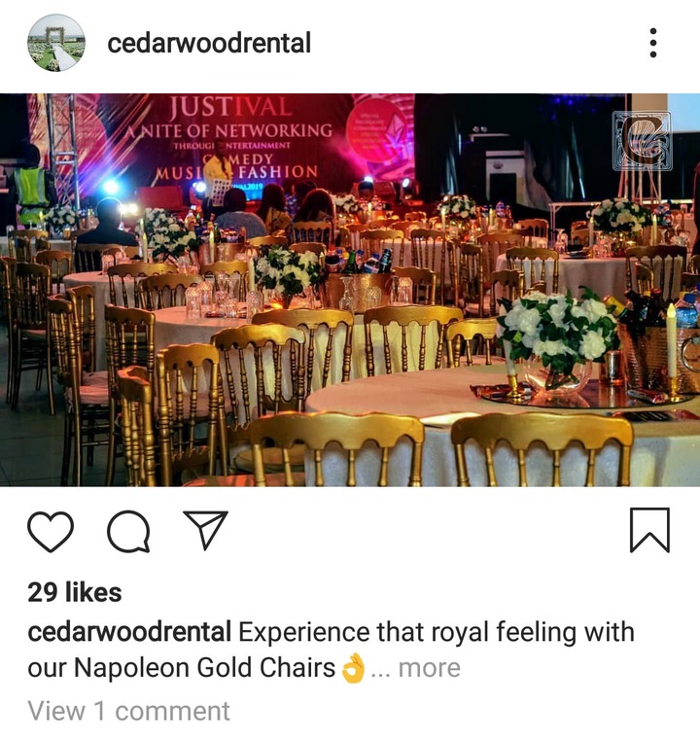700x739 pixels.
Task: Click the caption text about Napoleon Gold Chairs
Action: (x=331, y=650)
